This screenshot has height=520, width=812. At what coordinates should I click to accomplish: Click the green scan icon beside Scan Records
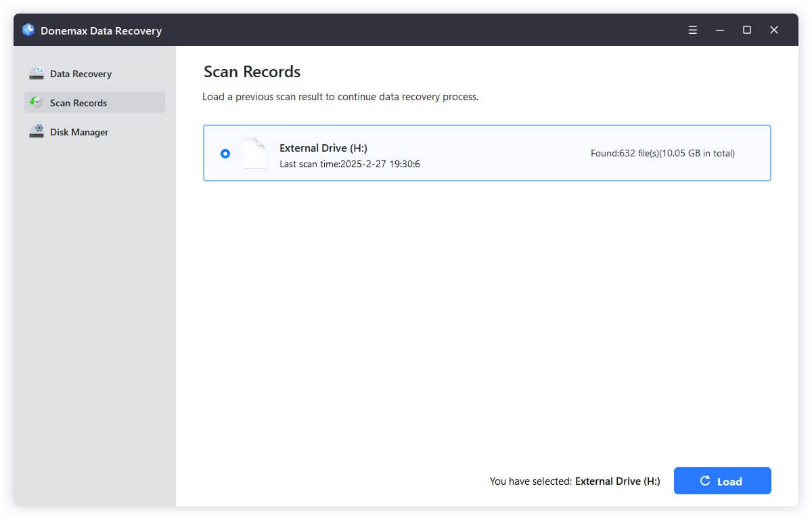pyautogui.click(x=36, y=102)
